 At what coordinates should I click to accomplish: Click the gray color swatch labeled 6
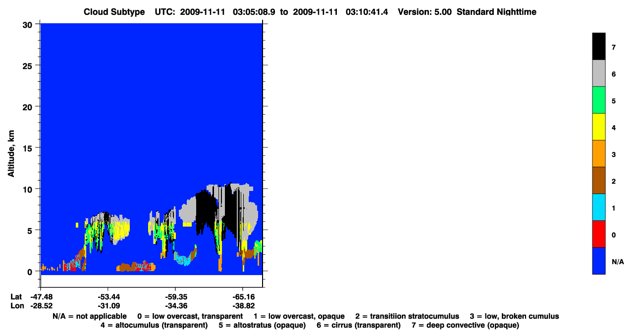pos(598,73)
